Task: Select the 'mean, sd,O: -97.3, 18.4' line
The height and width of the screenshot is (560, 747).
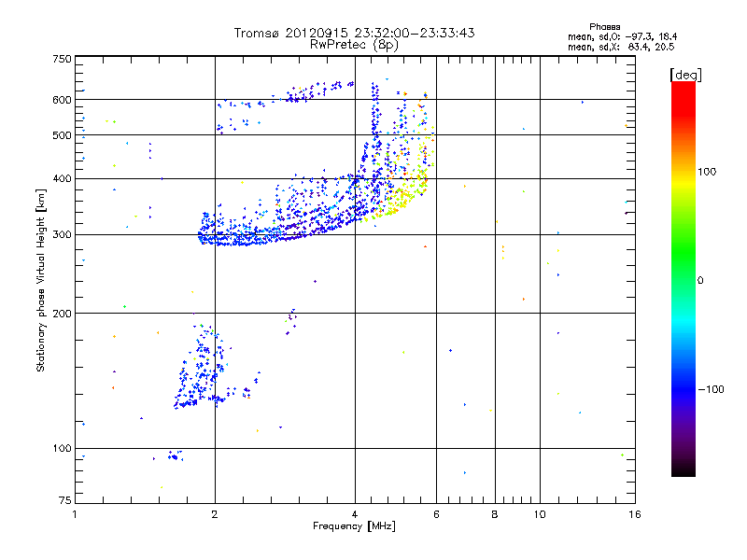Action: coord(622,36)
